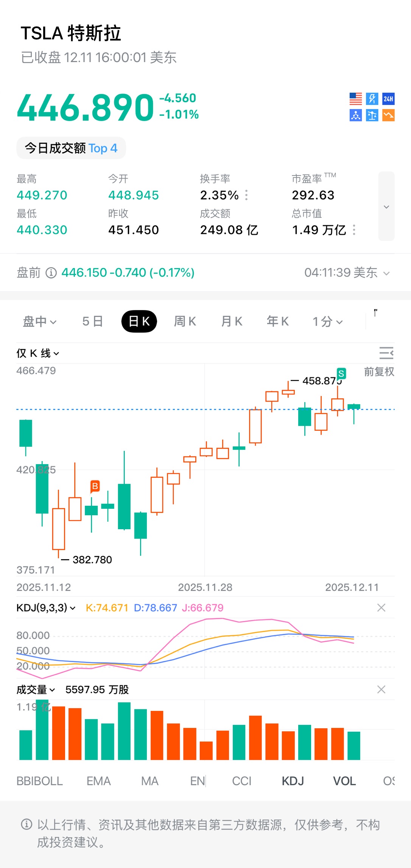This screenshot has width=411, height=868.
Task: Tap the orange downtrend chart icon
Action: pyautogui.click(x=388, y=115)
